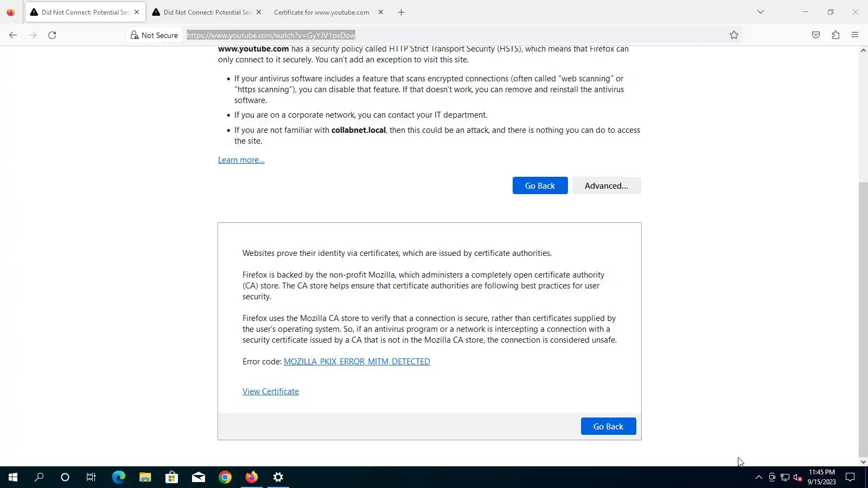The image size is (868, 488).
Task: Open the Extensions puzzle icon
Action: (835, 35)
